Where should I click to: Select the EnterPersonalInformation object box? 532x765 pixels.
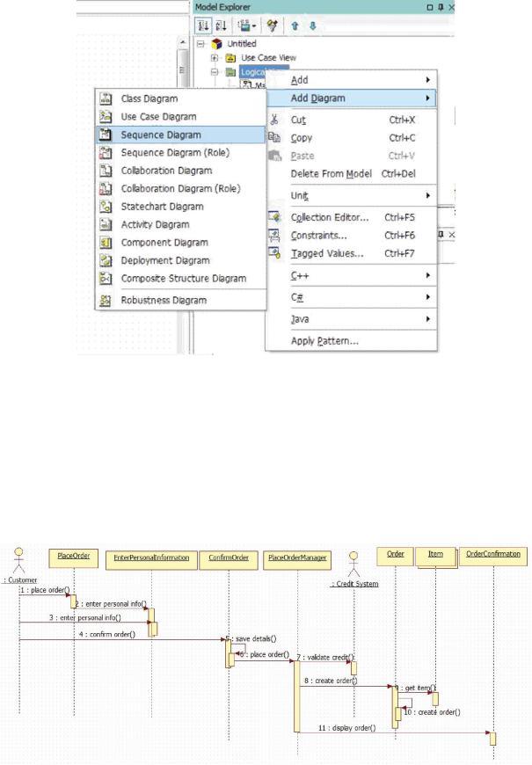pos(151,560)
